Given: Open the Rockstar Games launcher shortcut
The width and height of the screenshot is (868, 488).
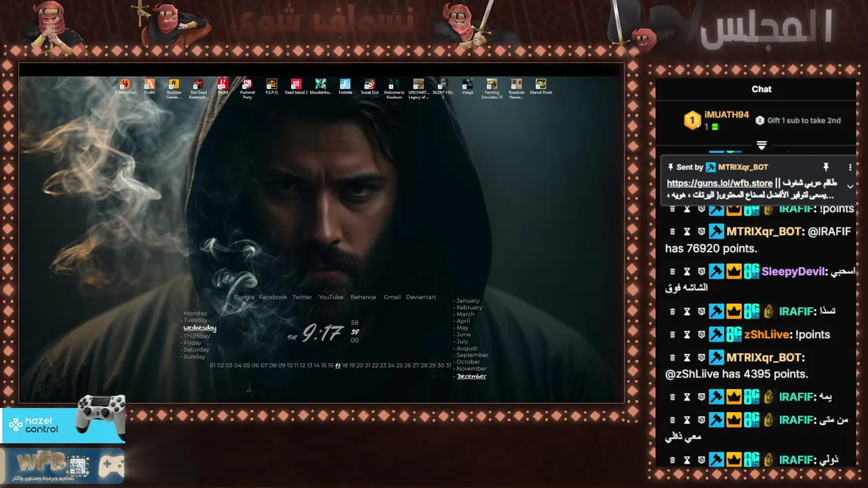Looking at the screenshot, I should (x=174, y=89).
